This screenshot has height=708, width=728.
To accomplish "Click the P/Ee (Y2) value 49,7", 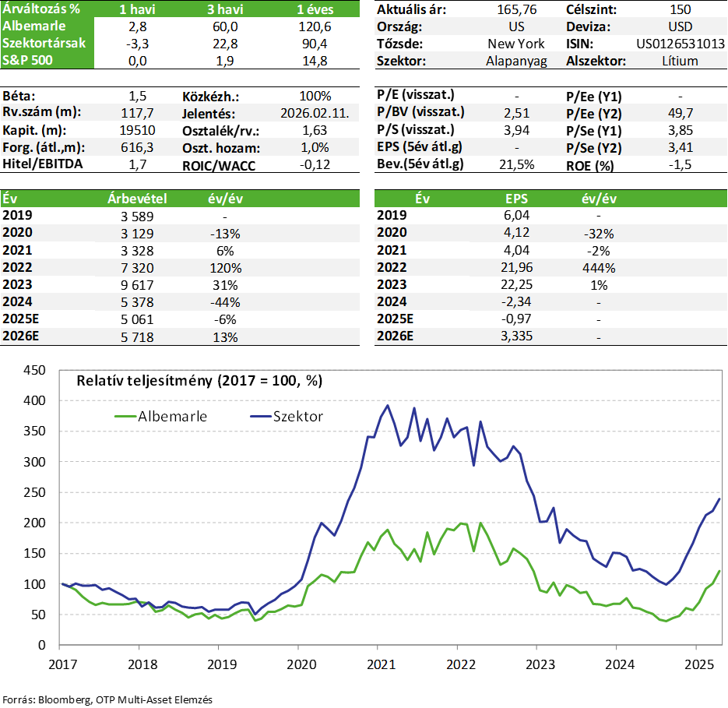I will 679,113.
